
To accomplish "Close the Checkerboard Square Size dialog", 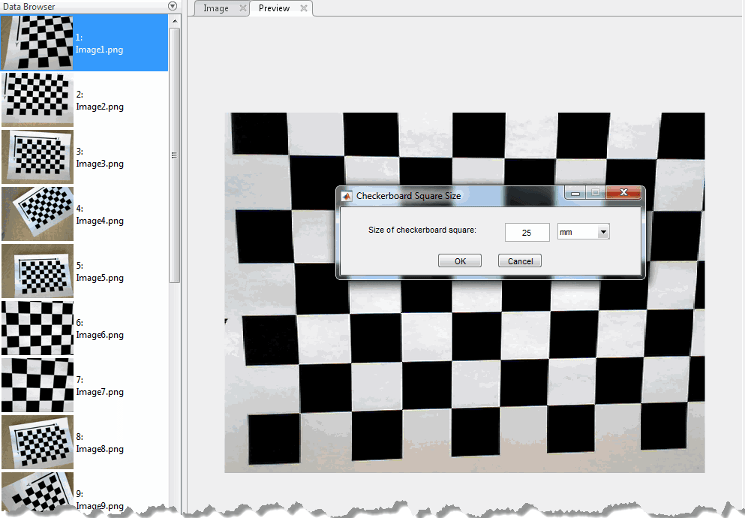I will (623, 192).
